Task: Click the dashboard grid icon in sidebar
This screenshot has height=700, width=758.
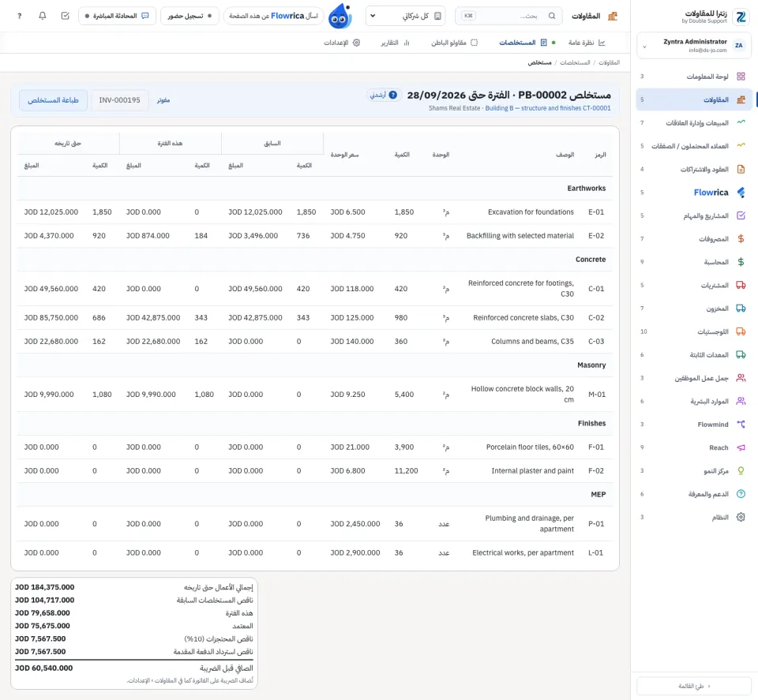Action: click(x=741, y=77)
